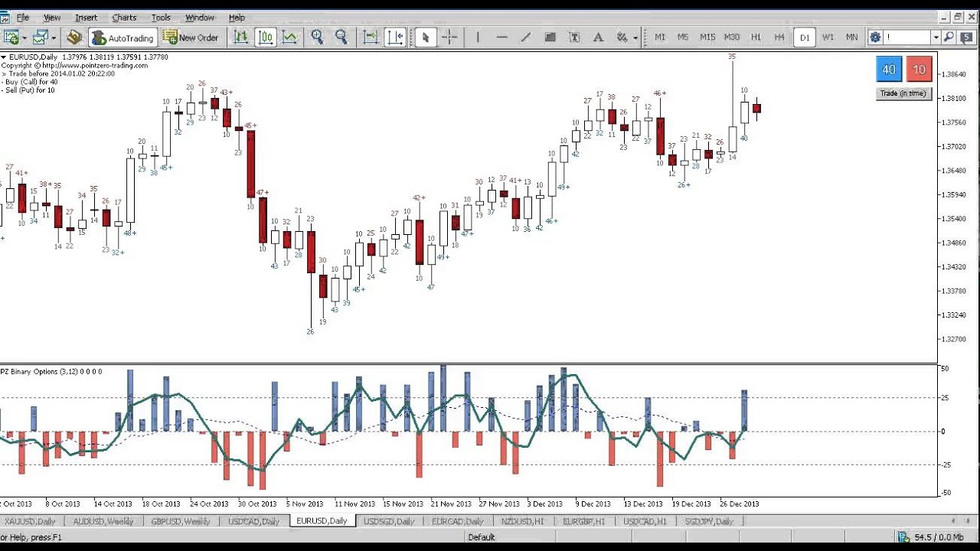980x551 pixels.
Task: Open the search box dropdown arrow
Action: coord(936,37)
